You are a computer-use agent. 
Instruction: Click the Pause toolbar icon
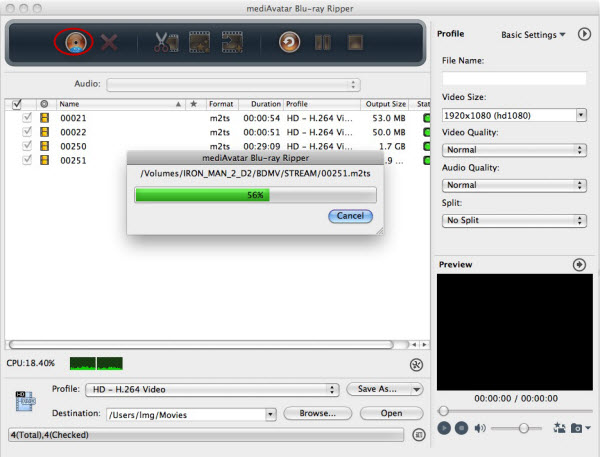coord(323,42)
